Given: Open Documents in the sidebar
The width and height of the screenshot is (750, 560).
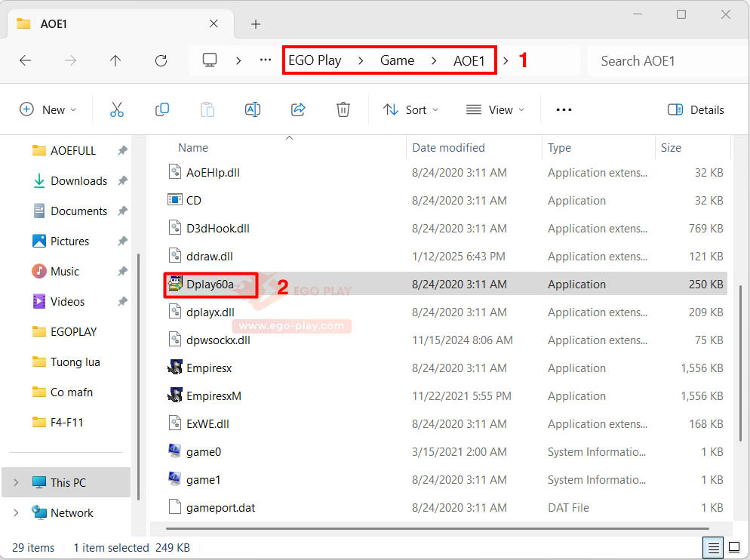Looking at the screenshot, I should pos(78,211).
